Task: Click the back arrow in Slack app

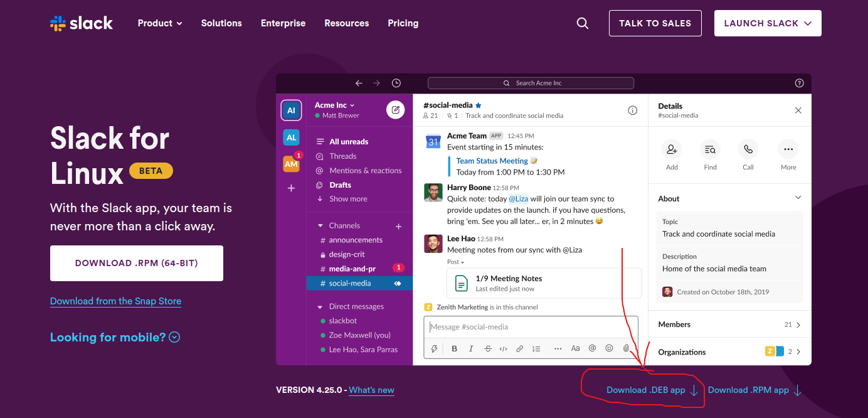Action: [x=359, y=83]
